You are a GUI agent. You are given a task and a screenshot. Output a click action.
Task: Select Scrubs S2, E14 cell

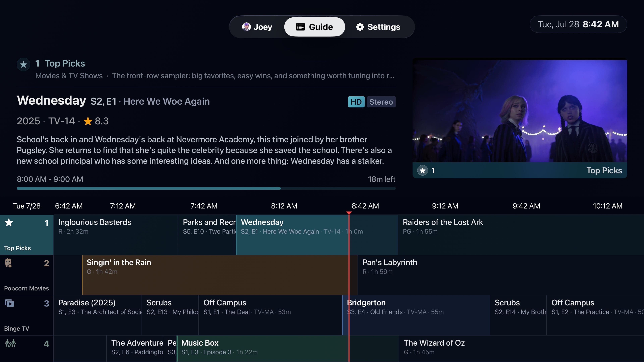[x=518, y=315]
